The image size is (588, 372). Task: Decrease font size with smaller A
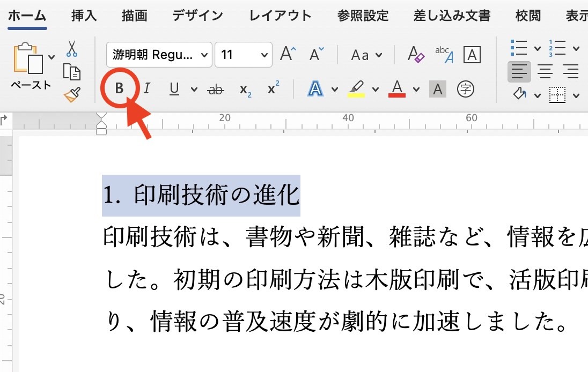[x=317, y=54]
